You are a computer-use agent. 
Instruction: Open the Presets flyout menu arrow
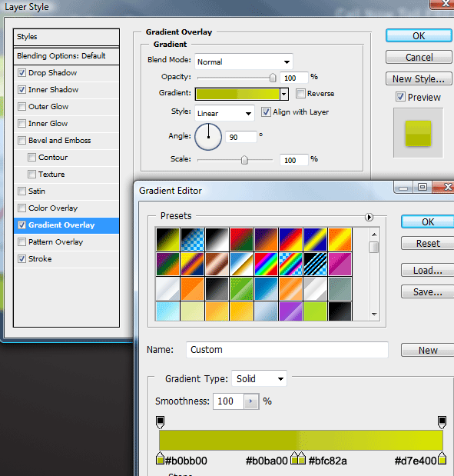(x=369, y=217)
